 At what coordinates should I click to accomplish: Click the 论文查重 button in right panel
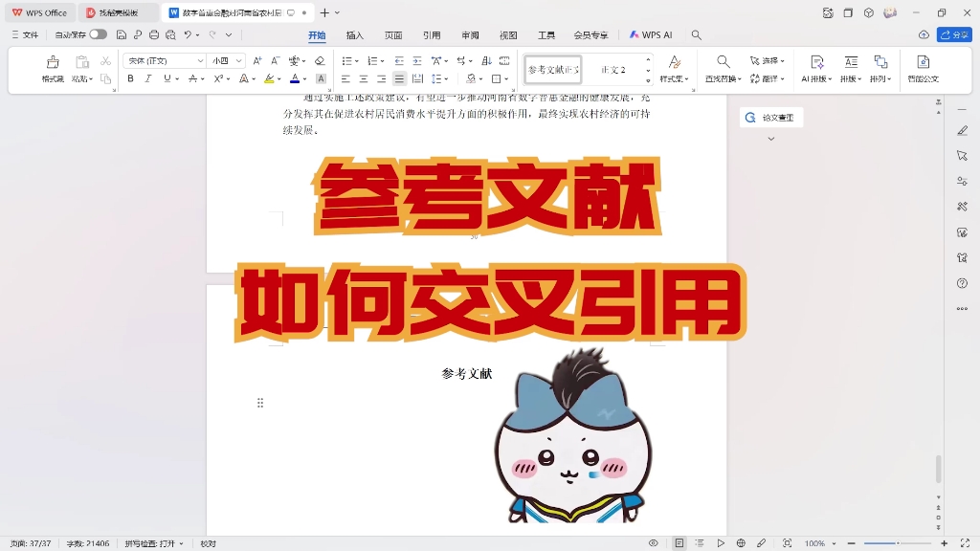coord(772,117)
